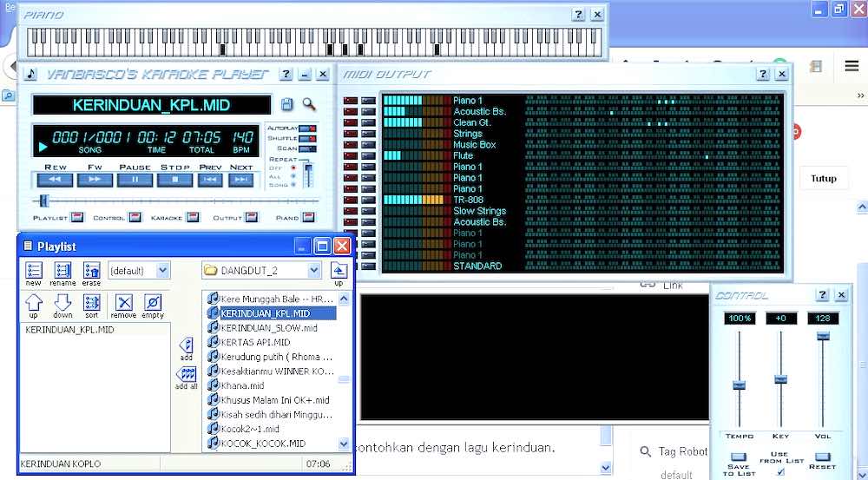Select KERTAS API.MID in file list
This screenshot has height=480, width=868.
pos(255,342)
